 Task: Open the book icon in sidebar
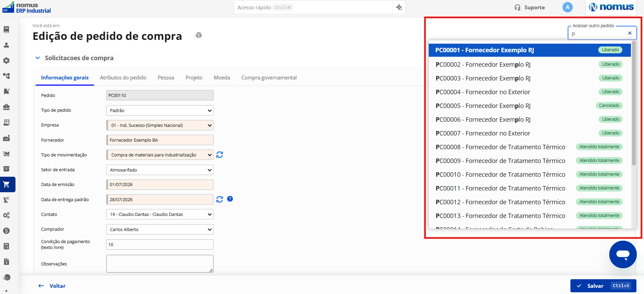[6, 30]
